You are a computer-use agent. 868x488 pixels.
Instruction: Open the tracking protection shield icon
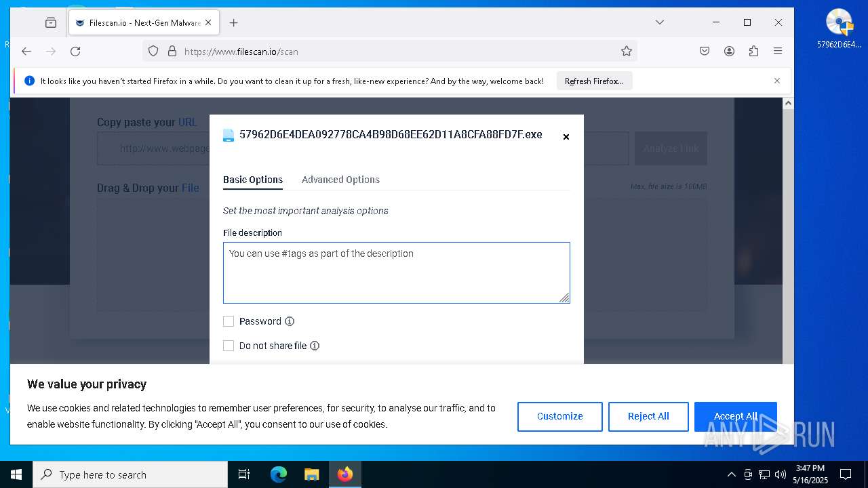[x=153, y=51]
